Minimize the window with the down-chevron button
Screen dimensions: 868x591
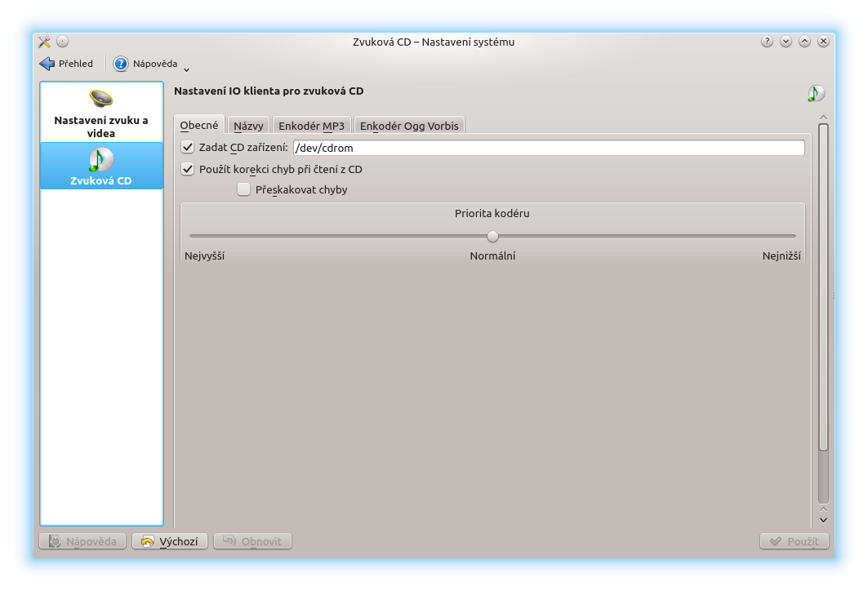pos(786,42)
